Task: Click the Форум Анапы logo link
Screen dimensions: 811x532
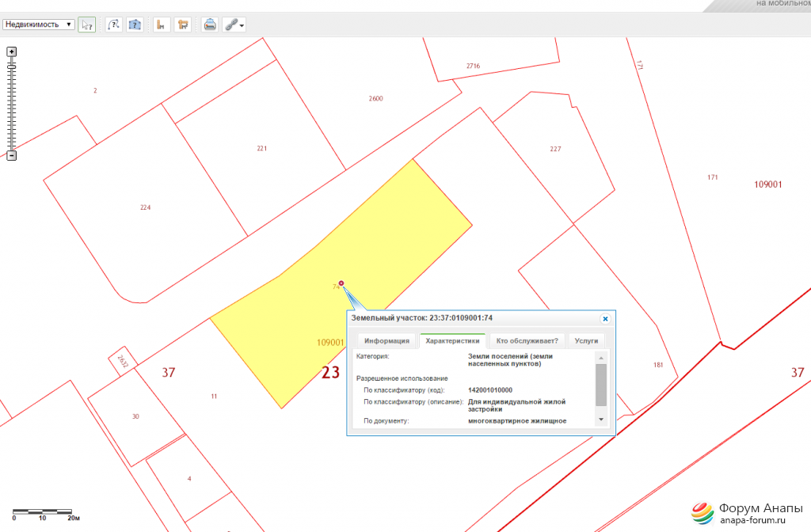Action: click(739, 513)
